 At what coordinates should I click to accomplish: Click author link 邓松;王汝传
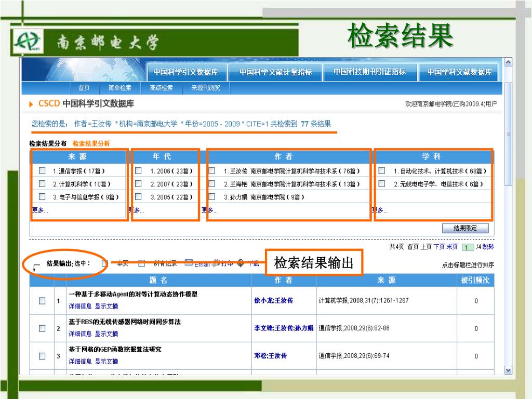click(270, 355)
